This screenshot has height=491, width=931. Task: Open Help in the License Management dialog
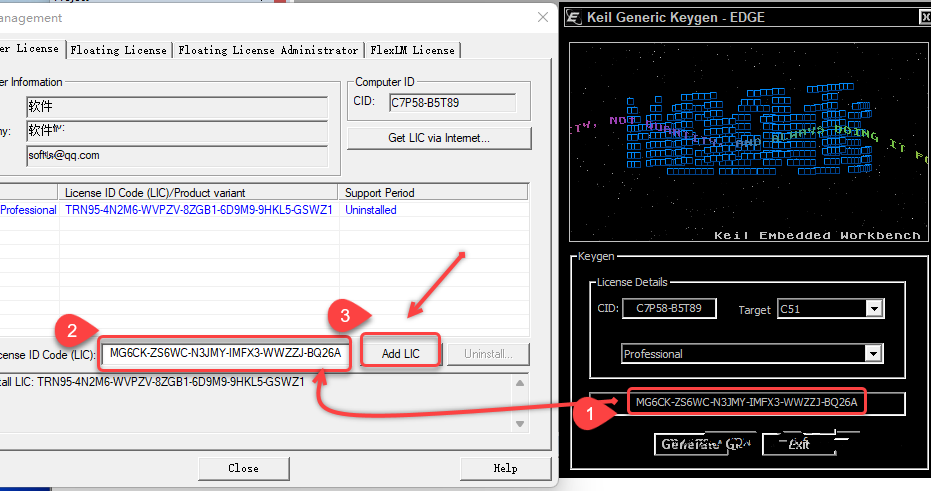505,468
